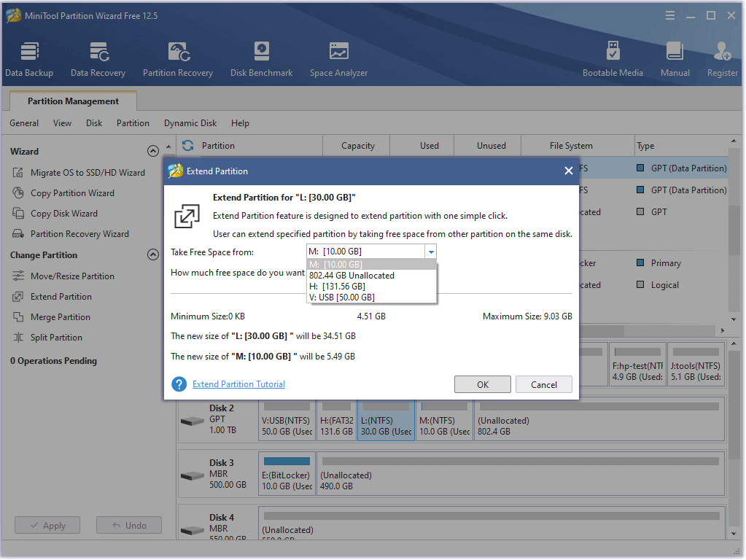
Task: Confirm with the OK button
Action: pyautogui.click(x=482, y=384)
